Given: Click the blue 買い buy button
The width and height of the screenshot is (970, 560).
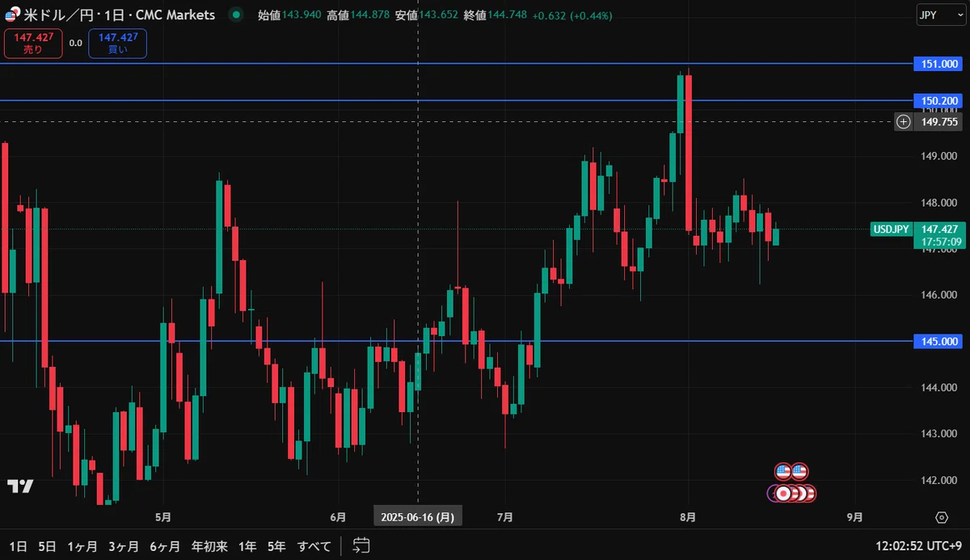Looking at the screenshot, I should tap(118, 44).
